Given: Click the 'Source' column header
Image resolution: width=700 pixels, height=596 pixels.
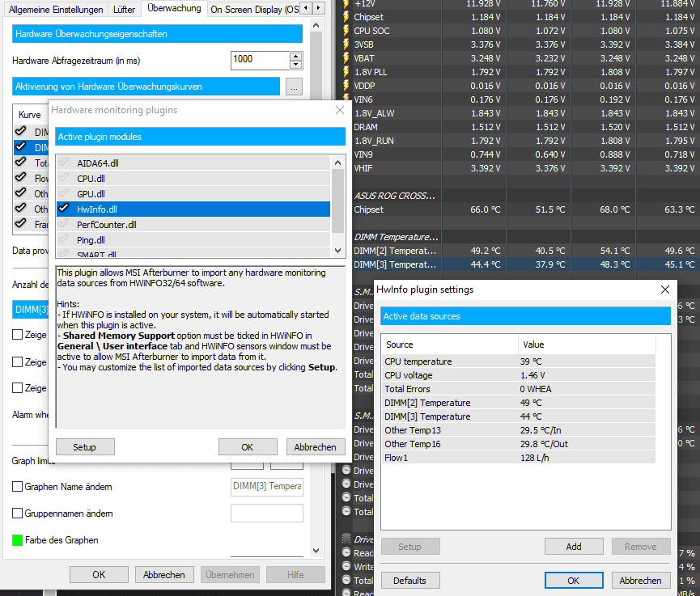Looking at the screenshot, I should pyautogui.click(x=450, y=344).
